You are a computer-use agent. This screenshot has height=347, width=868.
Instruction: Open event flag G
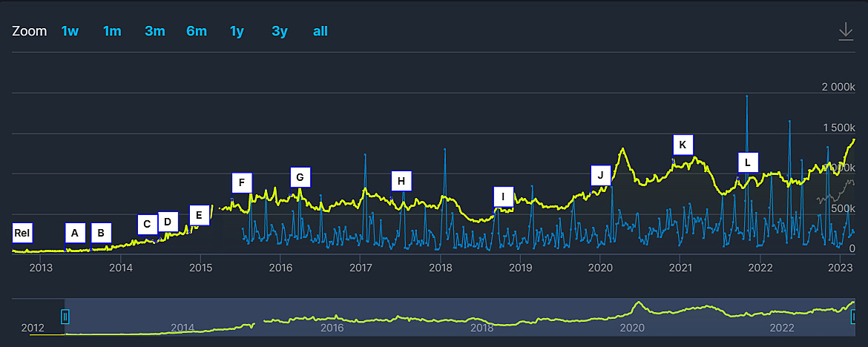click(300, 177)
